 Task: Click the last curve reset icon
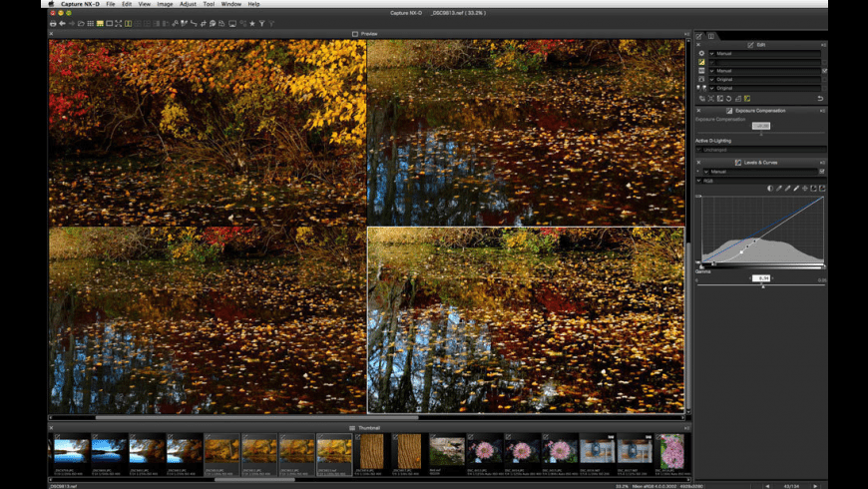click(x=822, y=189)
